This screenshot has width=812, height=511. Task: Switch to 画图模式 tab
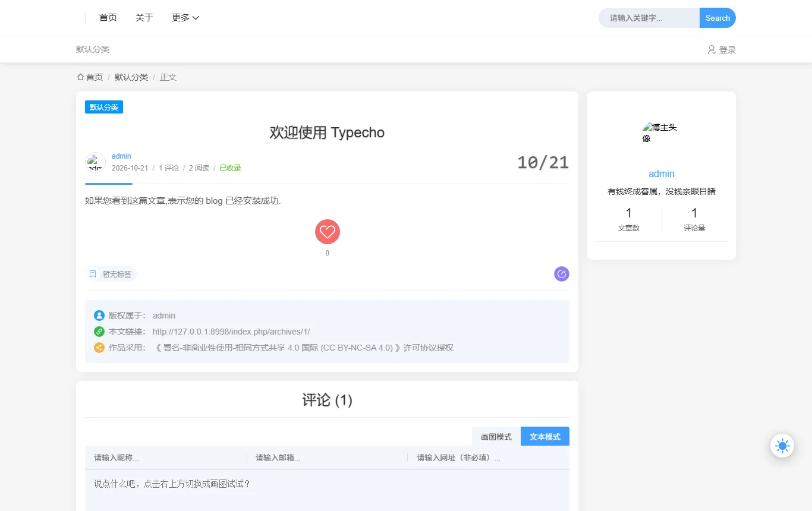click(496, 436)
